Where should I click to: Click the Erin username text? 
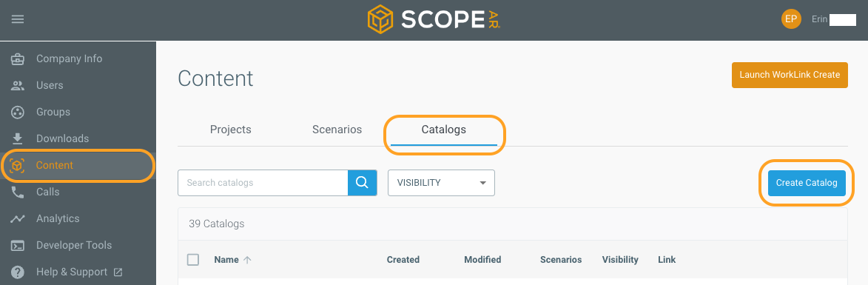819,19
